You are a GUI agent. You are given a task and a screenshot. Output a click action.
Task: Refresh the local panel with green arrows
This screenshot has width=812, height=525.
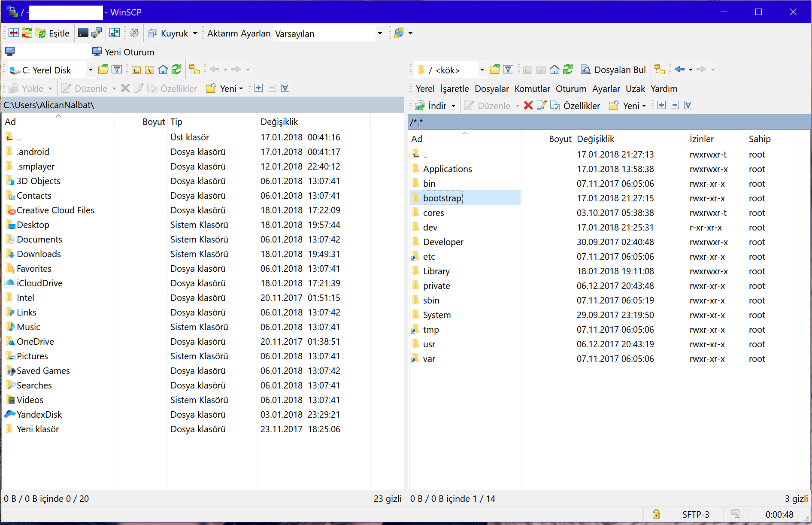[x=176, y=70]
